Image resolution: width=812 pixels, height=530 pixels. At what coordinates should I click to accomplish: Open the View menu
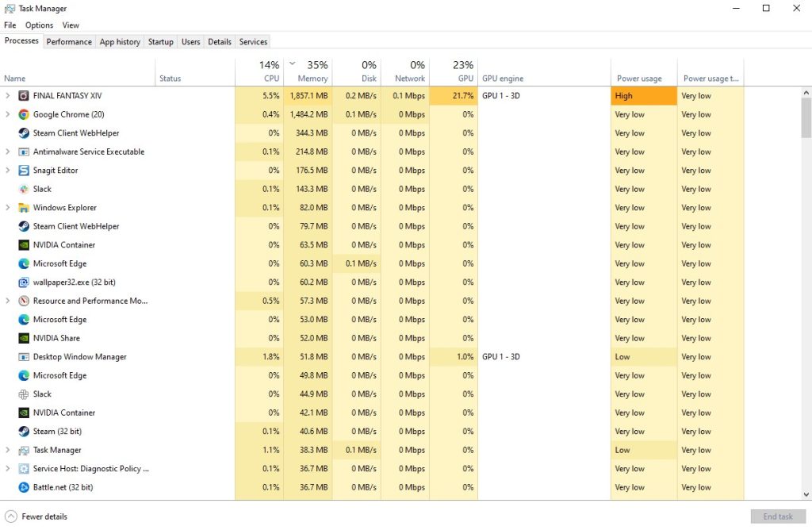click(71, 25)
